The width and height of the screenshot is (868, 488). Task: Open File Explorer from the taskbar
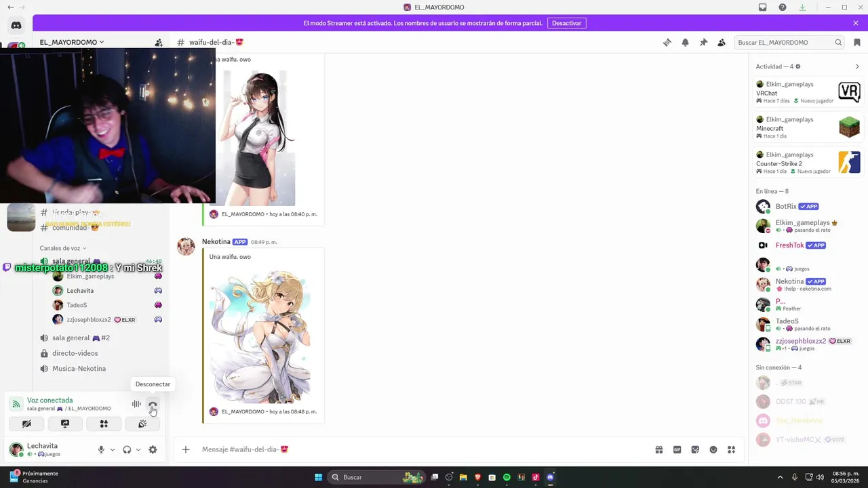463,477
